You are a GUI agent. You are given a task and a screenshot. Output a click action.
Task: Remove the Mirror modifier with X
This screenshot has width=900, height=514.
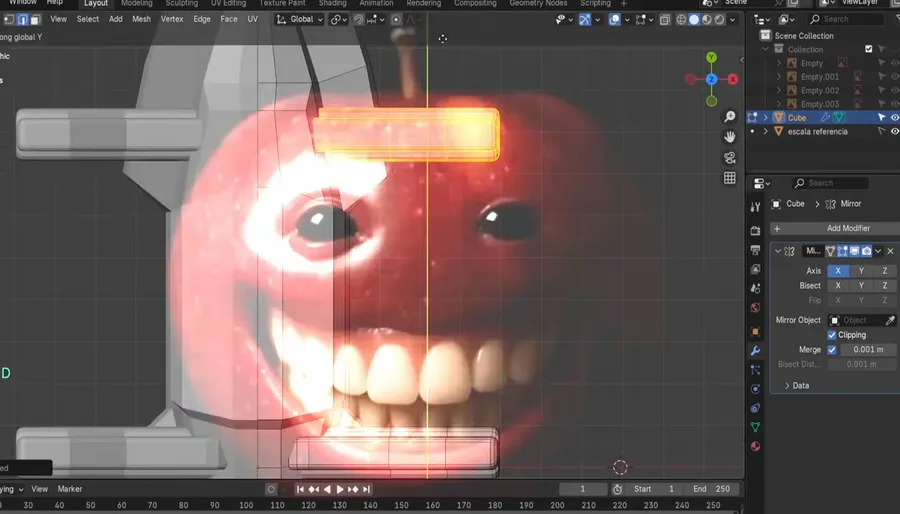[890, 251]
